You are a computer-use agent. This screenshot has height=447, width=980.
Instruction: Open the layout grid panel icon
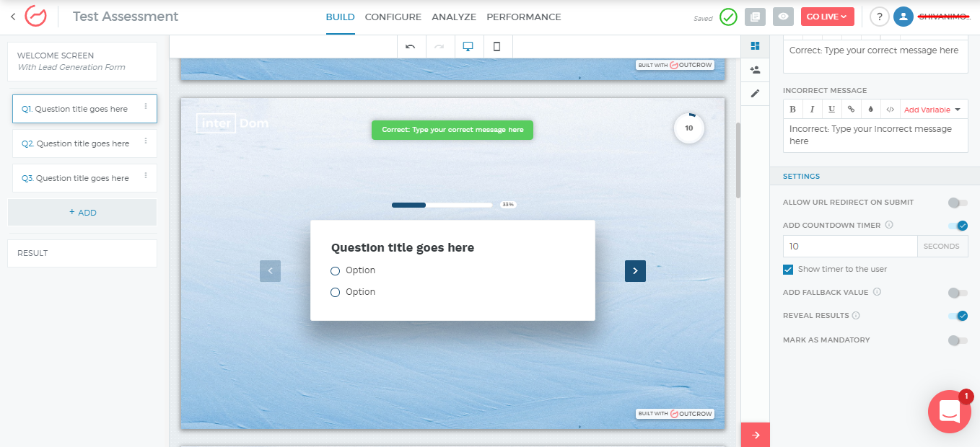pyautogui.click(x=755, y=46)
